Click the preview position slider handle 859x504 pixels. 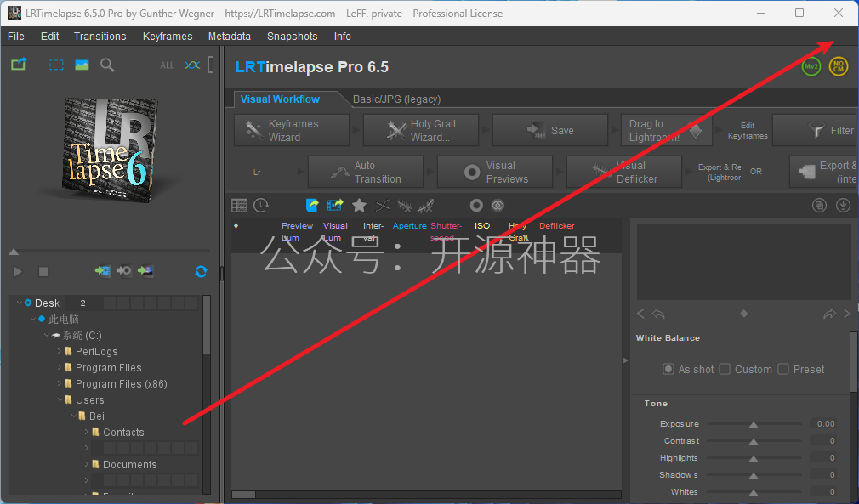point(14,252)
